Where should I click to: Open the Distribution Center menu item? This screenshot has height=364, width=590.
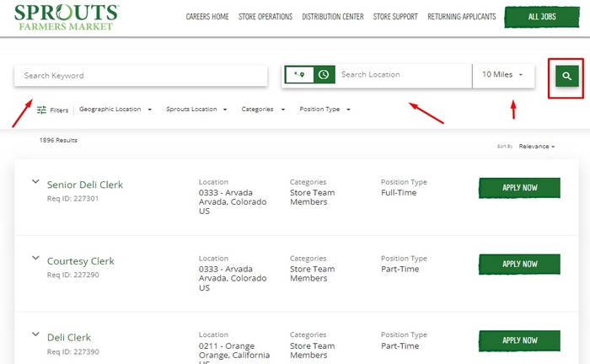point(333,17)
